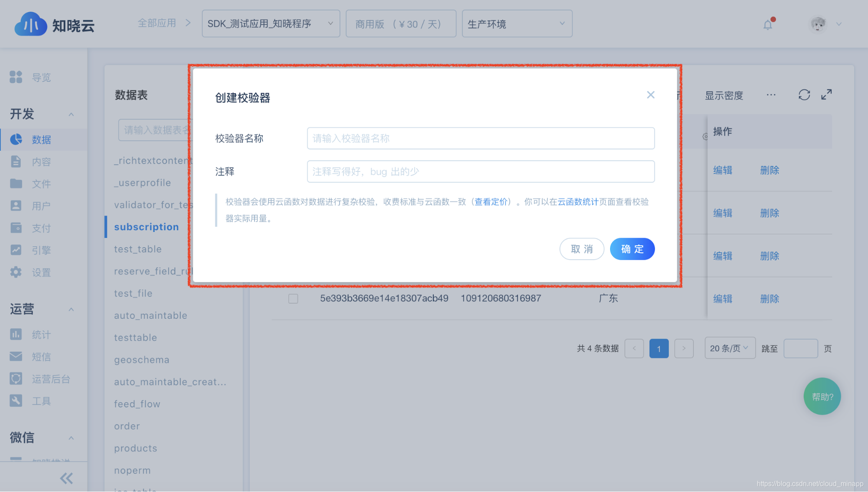Click 确定 to confirm validator creation
The height and width of the screenshot is (492, 868).
(x=632, y=249)
